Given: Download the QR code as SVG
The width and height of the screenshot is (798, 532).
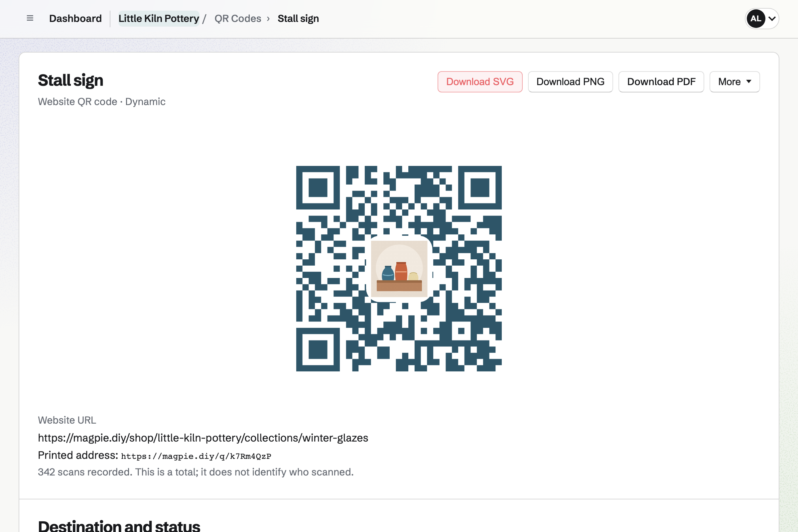Looking at the screenshot, I should point(480,82).
